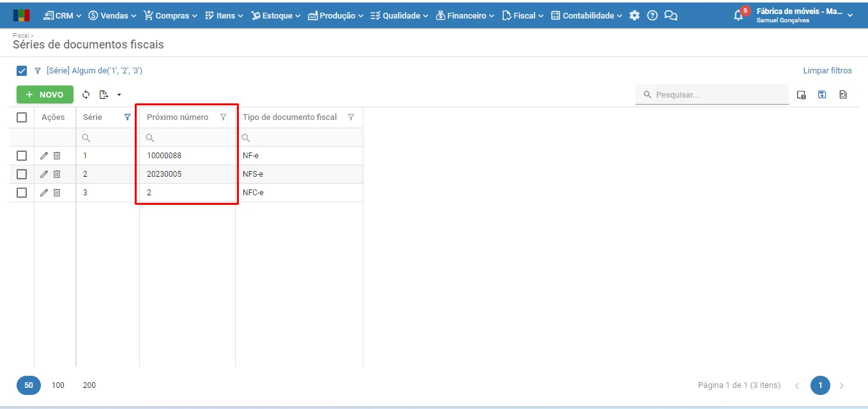Click the green NOVO button

45,94
